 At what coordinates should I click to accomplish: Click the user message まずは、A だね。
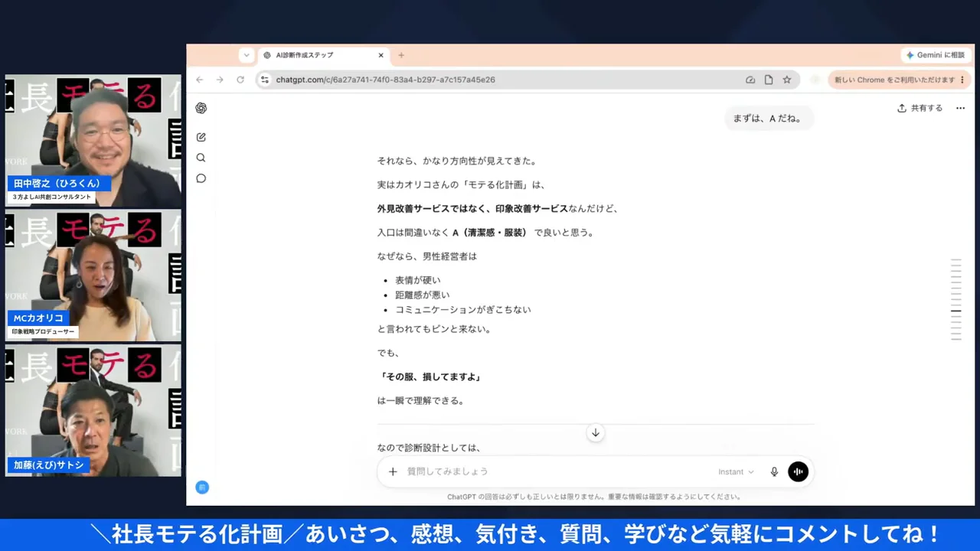tap(767, 119)
